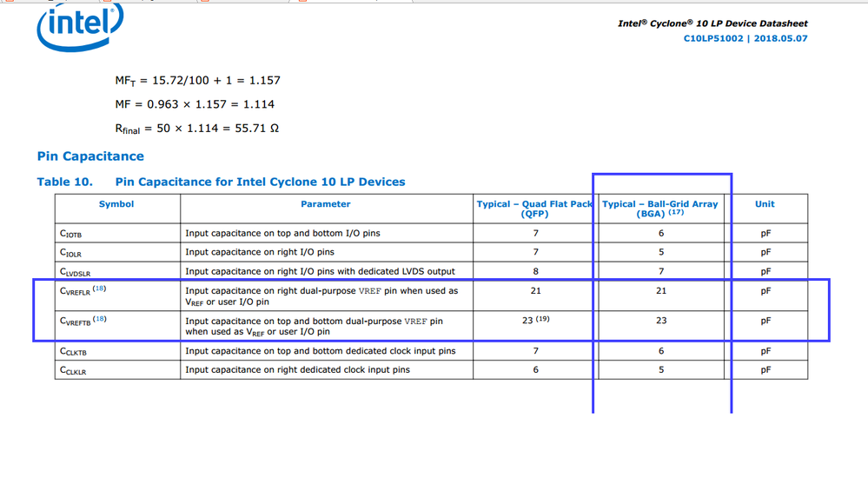Click the QFP value 7 in the CIOTB row
Viewport: 868px width, 491px height.
536,233
